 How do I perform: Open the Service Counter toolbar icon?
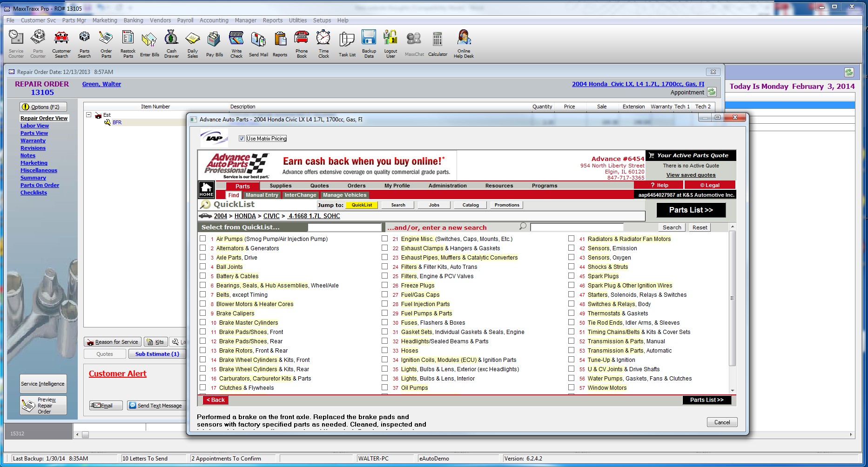pyautogui.click(x=16, y=44)
